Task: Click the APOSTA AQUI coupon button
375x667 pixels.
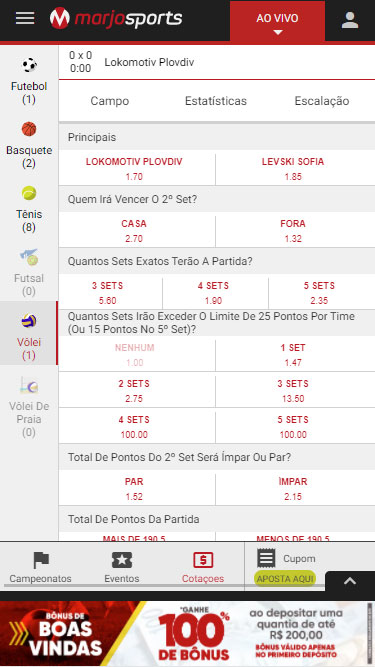Action: (x=285, y=579)
